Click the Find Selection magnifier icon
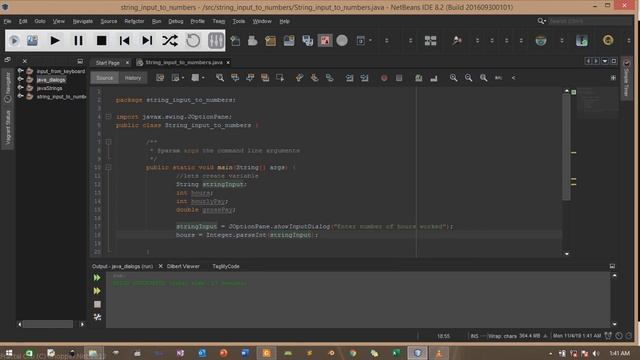 point(220,78)
